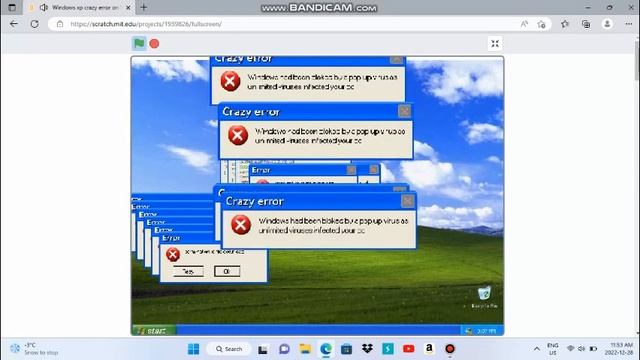Open the Wi-Fi network tray icon
Viewport: 640px width, 360px height.
[x=571, y=349]
